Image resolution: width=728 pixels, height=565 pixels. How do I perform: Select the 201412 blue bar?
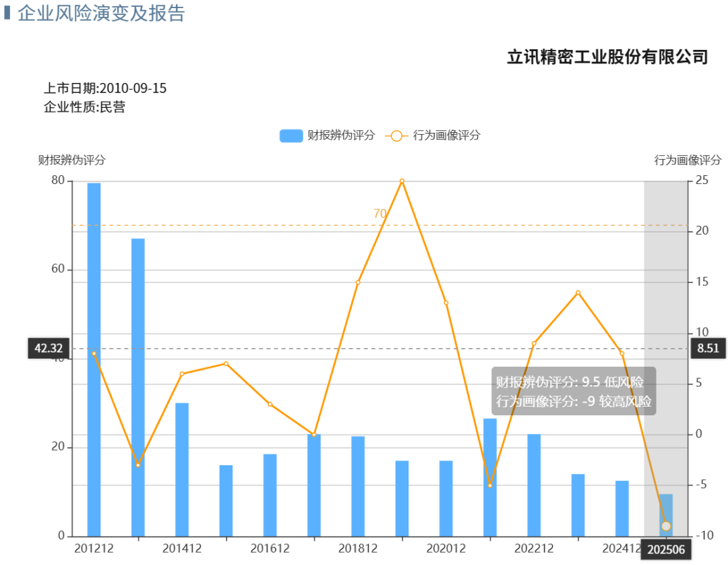(182, 469)
